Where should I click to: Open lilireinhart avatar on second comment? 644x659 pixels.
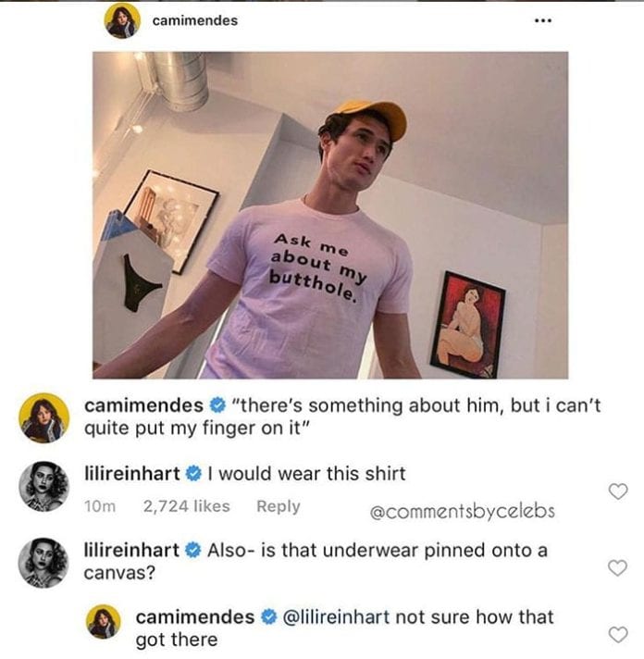click(x=43, y=563)
